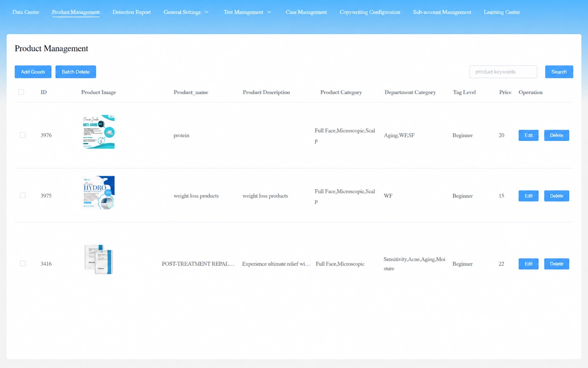Click the 'Experience ultimate relief wi…' description
588x368 pixels.
[276, 264]
